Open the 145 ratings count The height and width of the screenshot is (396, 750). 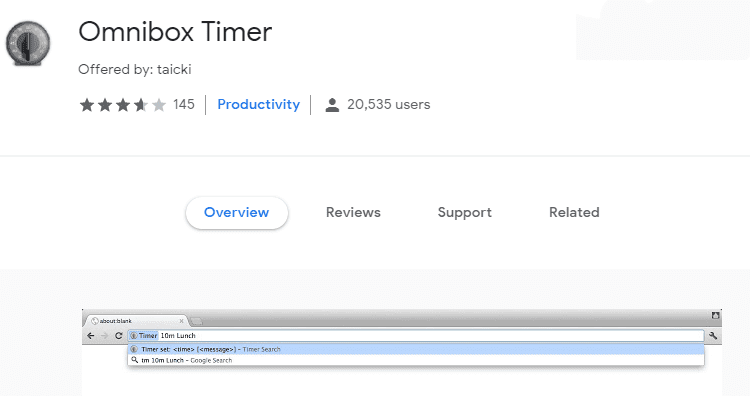click(x=184, y=104)
